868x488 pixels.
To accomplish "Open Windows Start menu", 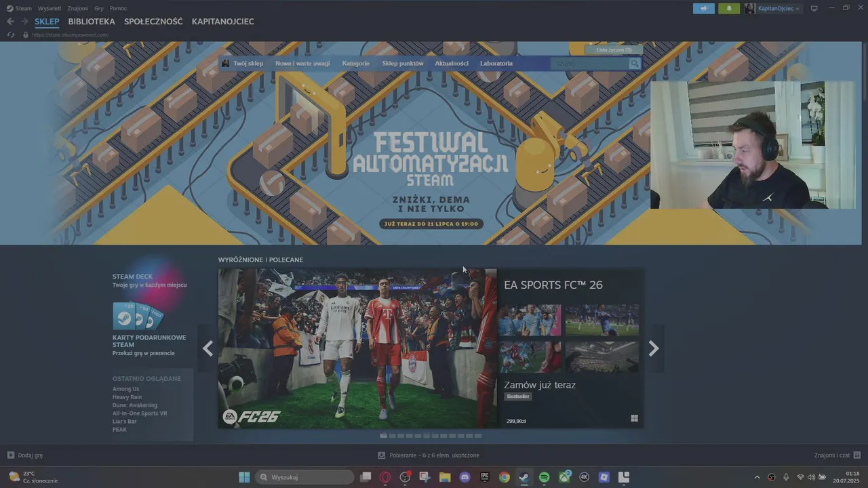I will point(244,477).
